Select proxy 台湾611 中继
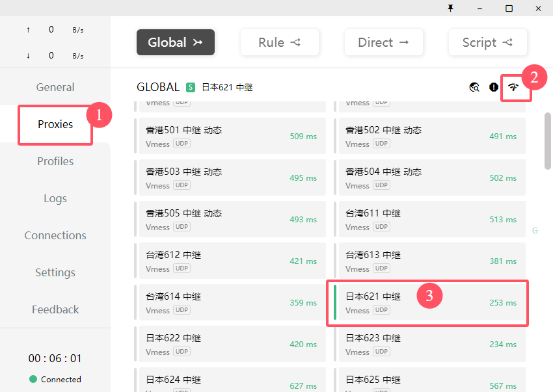Screen dimensions: 553x392 (432, 219)
